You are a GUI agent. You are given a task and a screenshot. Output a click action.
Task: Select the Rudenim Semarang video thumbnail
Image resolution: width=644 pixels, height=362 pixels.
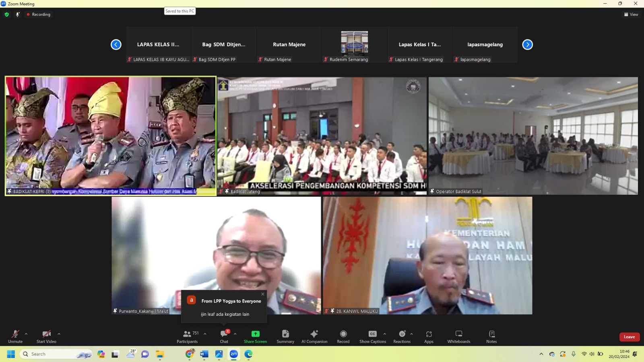coord(354,45)
